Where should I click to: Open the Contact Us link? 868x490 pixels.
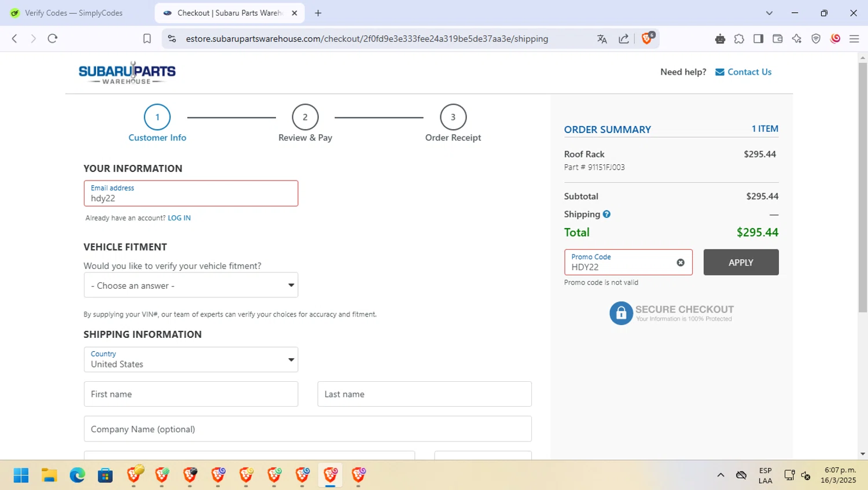point(744,72)
